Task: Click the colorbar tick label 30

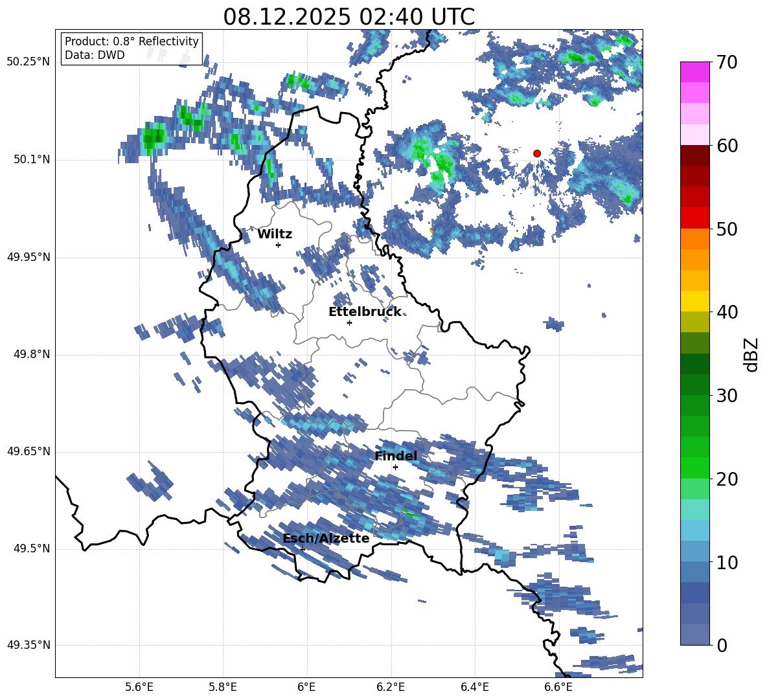Action: click(727, 396)
